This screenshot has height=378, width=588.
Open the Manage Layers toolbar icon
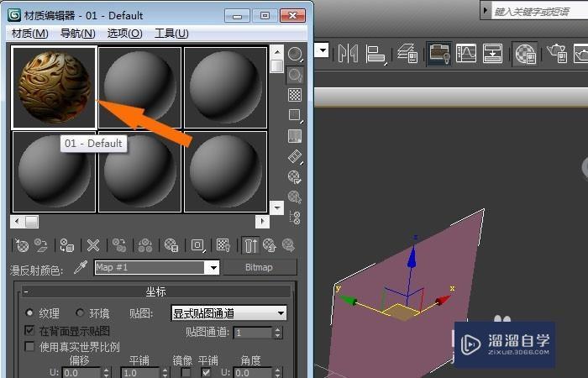pyautogui.click(x=407, y=53)
